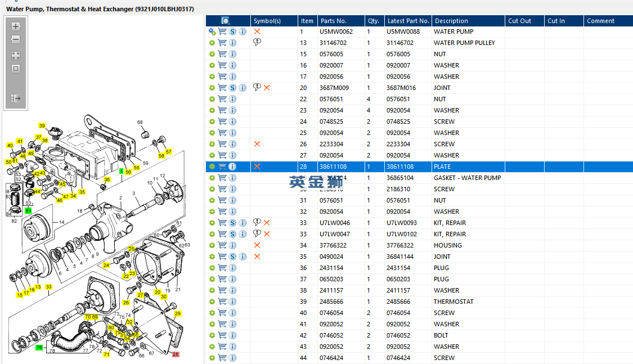
Task: Click the panel toggle arrow icon in diagram toolbar
Action: coord(16,98)
